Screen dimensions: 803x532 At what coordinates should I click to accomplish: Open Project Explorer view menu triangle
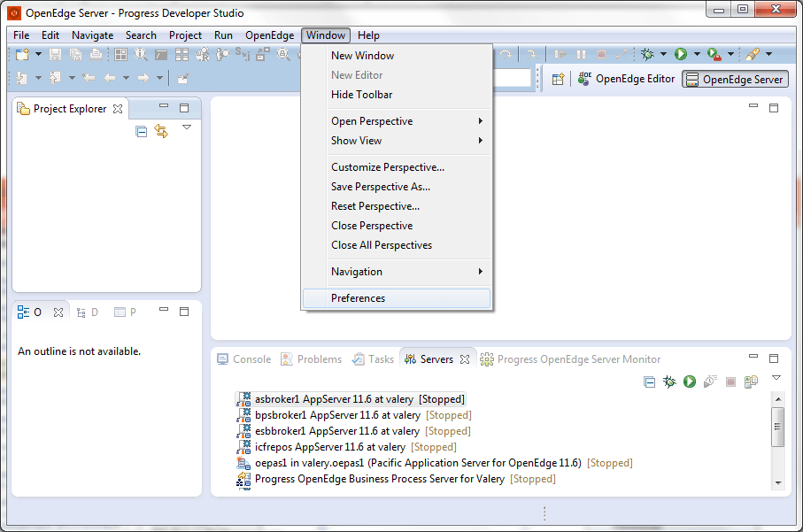click(x=187, y=127)
